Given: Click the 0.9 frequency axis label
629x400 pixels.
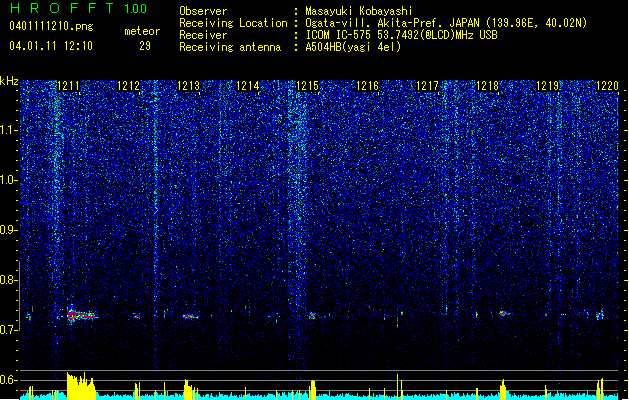Looking at the screenshot, I should [x=9, y=230].
